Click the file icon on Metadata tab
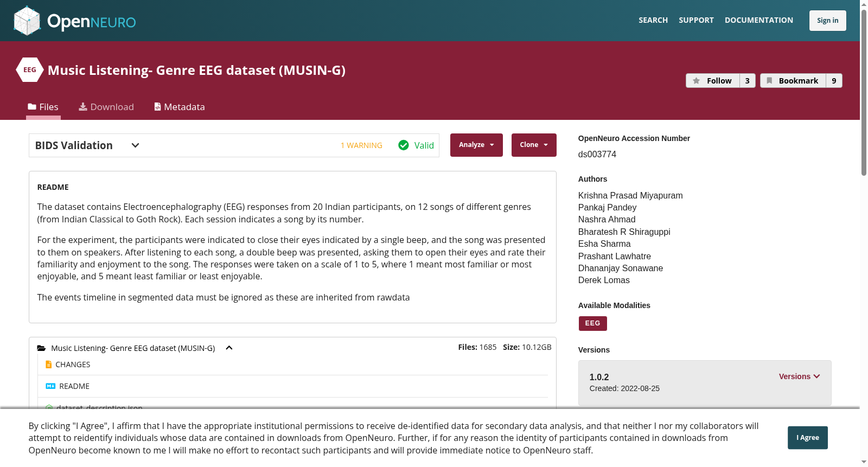This screenshot has height=467, width=868. 158,107
